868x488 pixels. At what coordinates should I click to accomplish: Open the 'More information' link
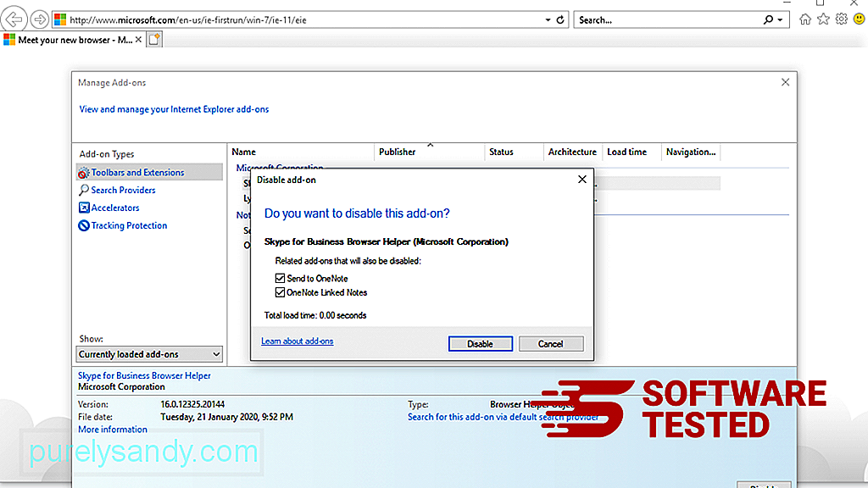point(113,430)
